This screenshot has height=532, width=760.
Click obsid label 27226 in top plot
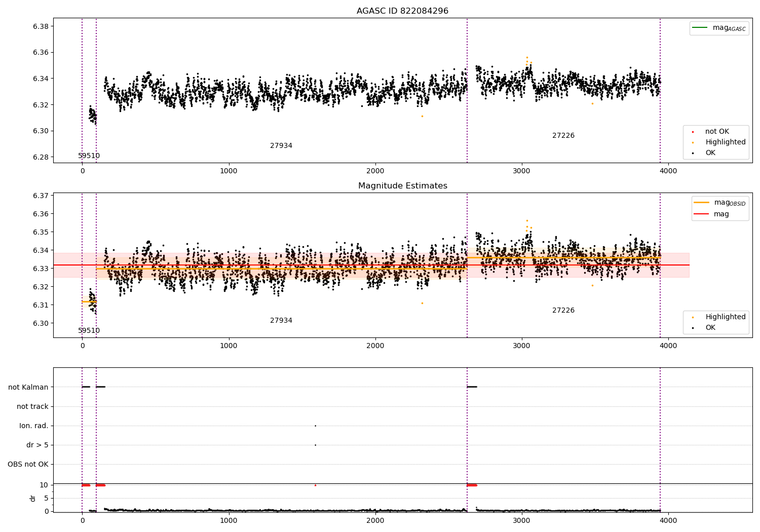[563, 136]
